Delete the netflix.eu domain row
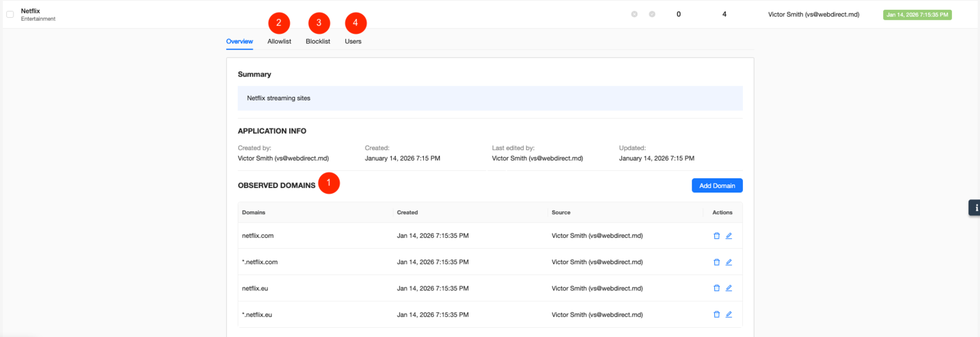980x337 pixels. point(717,288)
